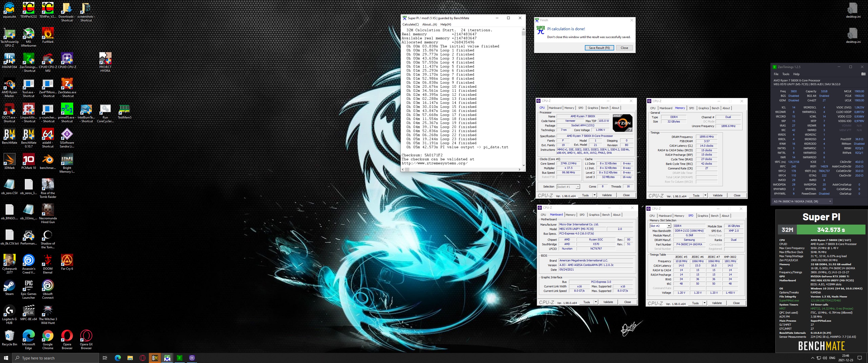Open the Opera GX Browser icon
This screenshot has height=363, width=868.
86,339
